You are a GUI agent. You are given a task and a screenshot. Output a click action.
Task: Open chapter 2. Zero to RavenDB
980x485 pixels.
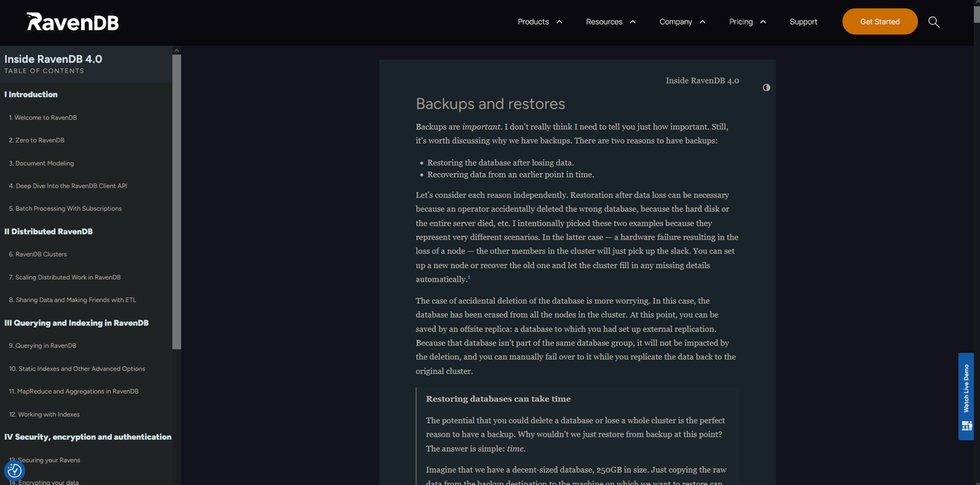[37, 140]
